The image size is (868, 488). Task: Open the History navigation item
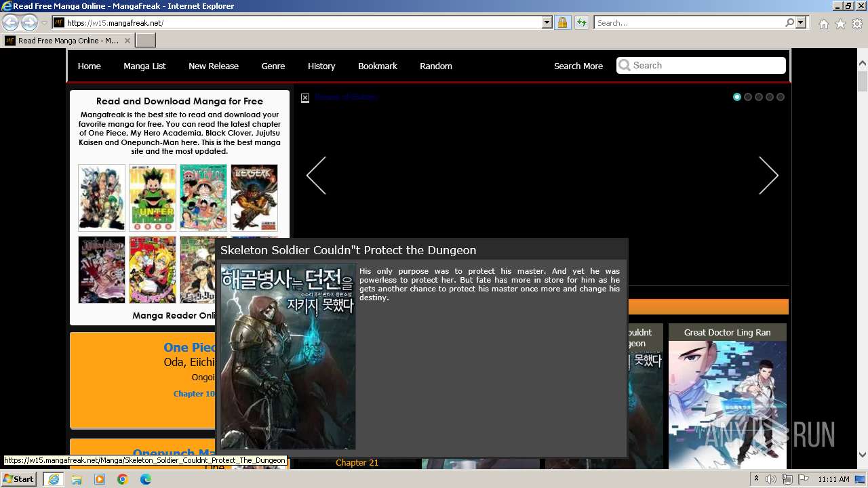(x=321, y=66)
